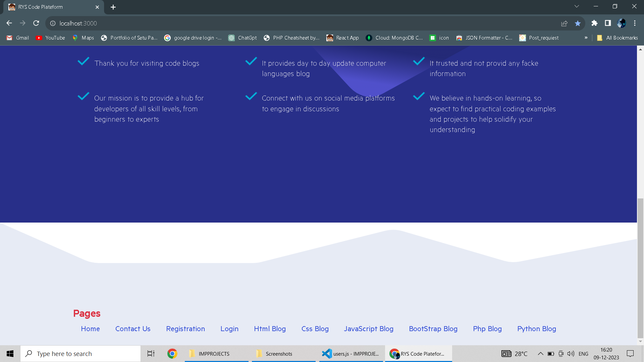644x362 pixels.
Task: Click the share page icon
Action: click(x=564, y=23)
